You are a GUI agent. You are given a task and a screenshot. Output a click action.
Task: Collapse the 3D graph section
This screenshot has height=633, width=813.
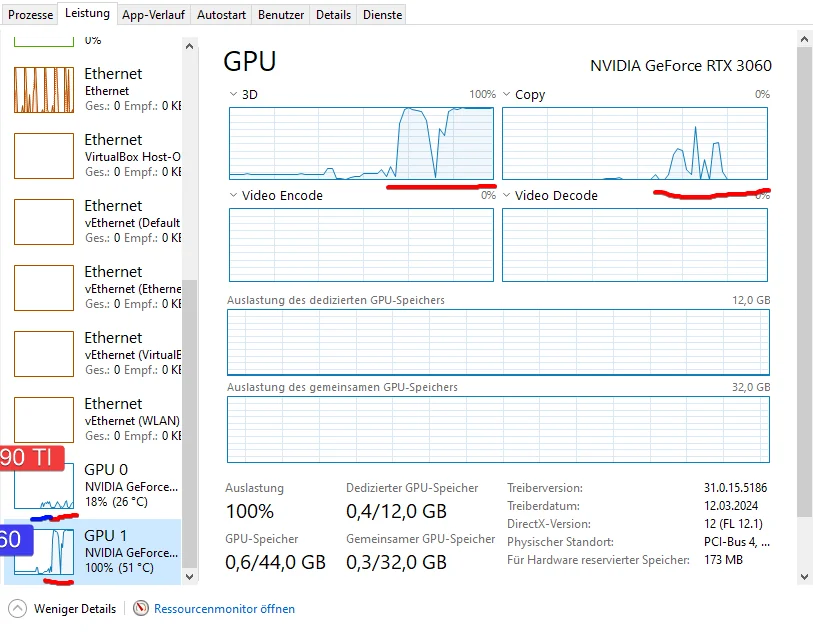coord(233,94)
